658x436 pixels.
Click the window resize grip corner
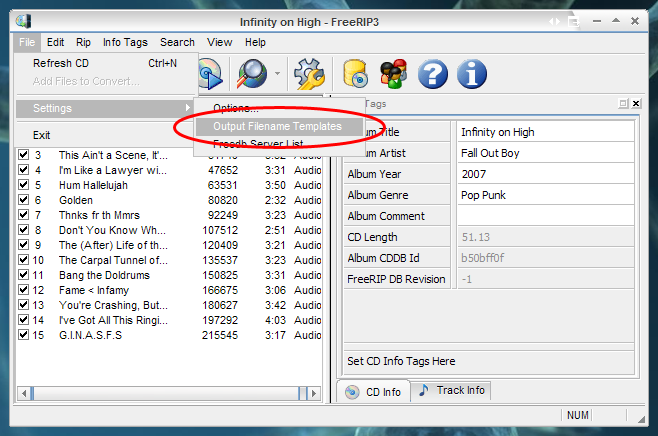point(642,419)
